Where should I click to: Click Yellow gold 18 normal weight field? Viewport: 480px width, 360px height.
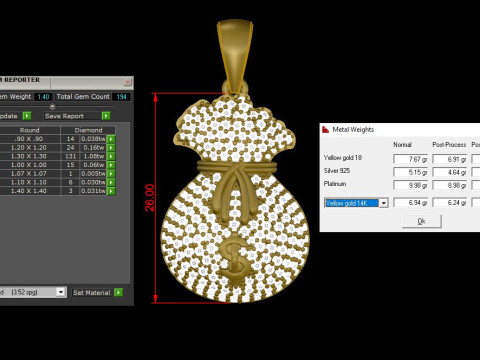(x=411, y=159)
